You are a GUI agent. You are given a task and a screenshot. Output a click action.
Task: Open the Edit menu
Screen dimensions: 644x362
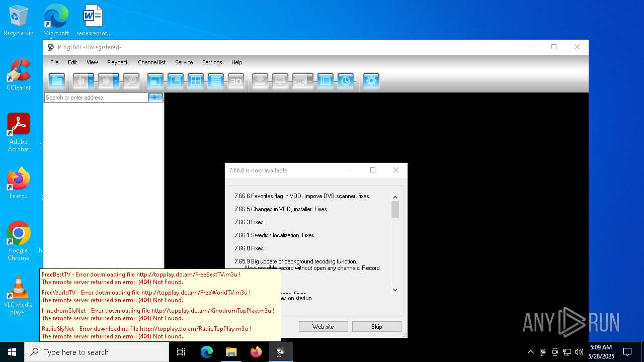coord(72,62)
